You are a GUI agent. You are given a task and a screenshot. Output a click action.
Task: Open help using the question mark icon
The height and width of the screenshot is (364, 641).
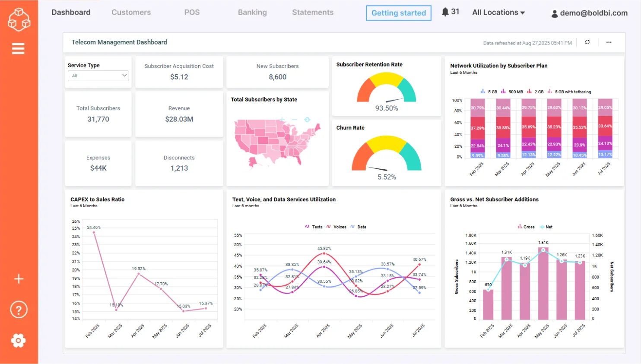[x=19, y=309]
